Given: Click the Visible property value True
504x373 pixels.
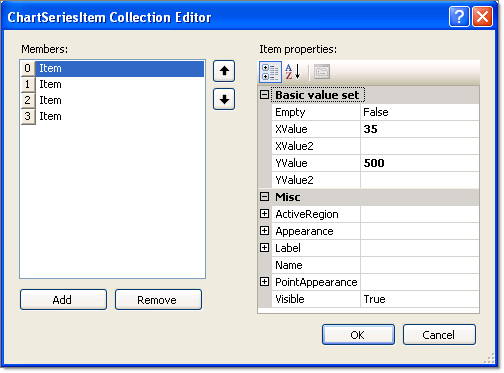Looking at the screenshot, I should [x=420, y=299].
